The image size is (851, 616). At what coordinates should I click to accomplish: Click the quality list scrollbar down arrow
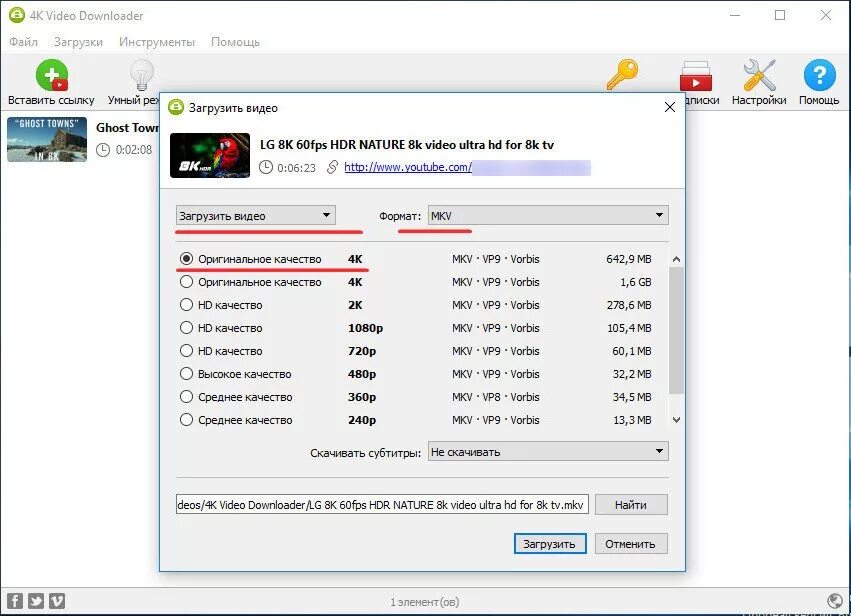click(676, 420)
